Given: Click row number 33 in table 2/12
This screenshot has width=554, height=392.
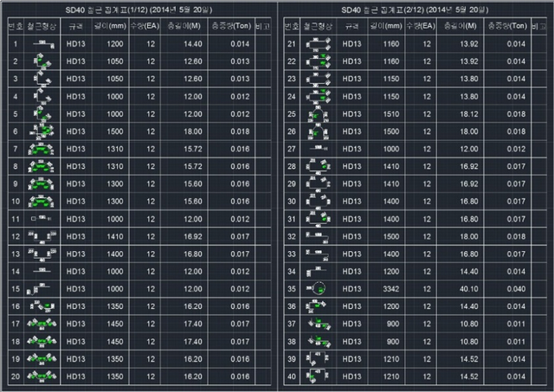Looking at the screenshot, I should (x=292, y=254).
